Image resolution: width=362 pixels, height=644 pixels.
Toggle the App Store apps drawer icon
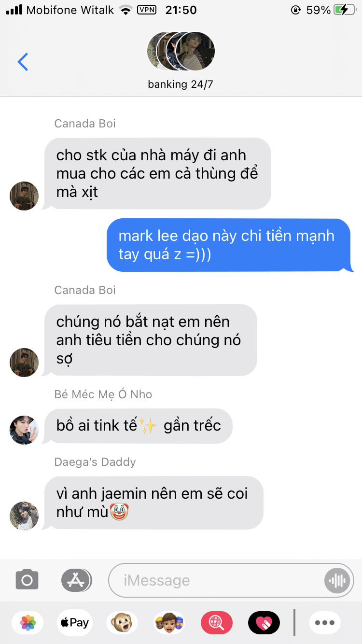point(76,580)
